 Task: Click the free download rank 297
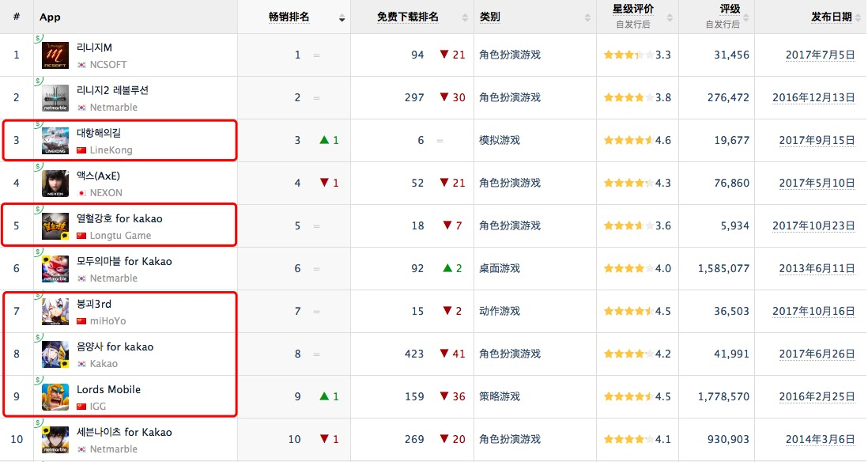pos(414,97)
